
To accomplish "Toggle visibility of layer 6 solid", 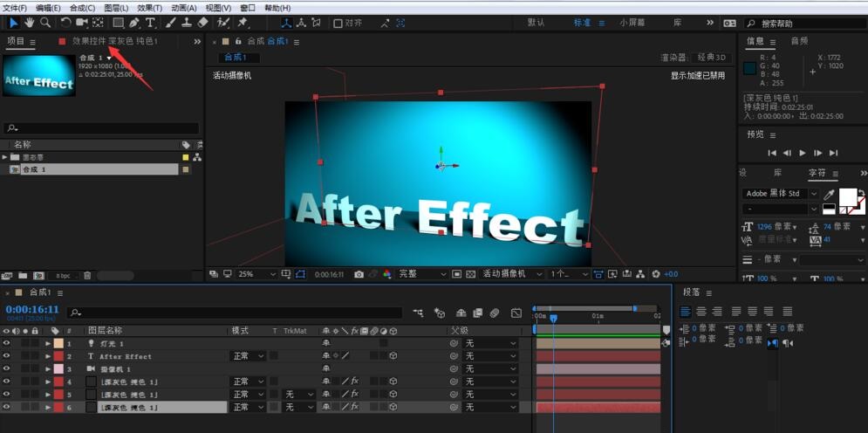I will pyautogui.click(x=6, y=407).
